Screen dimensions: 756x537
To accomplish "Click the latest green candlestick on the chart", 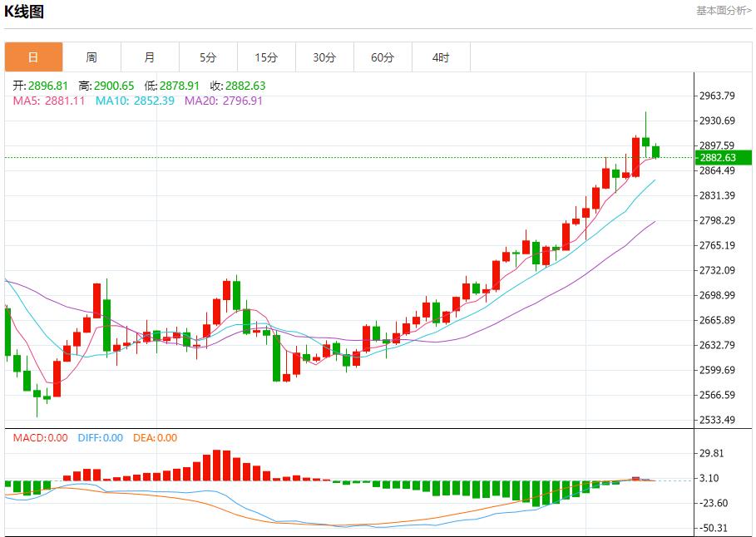I will coord(655,151).
